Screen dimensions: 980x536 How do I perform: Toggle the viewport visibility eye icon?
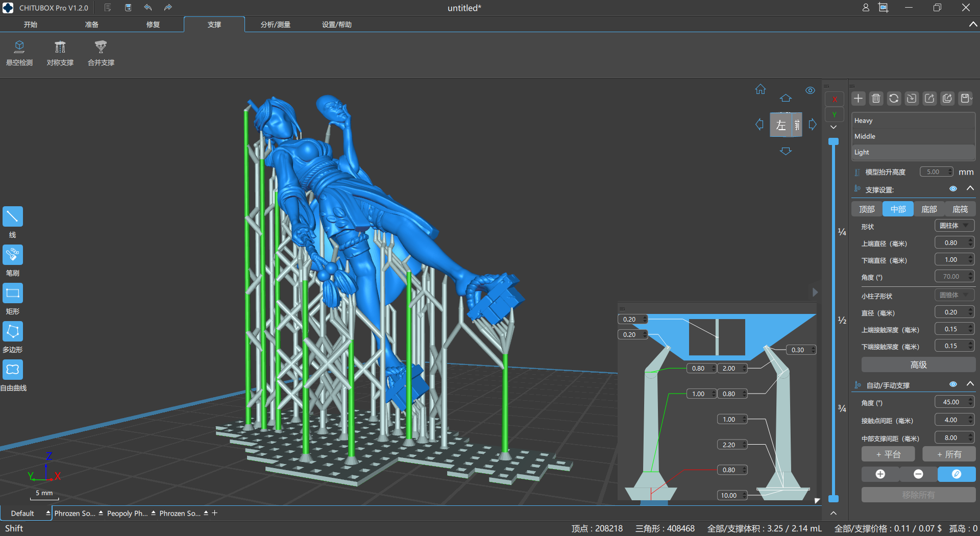(810, 90)
